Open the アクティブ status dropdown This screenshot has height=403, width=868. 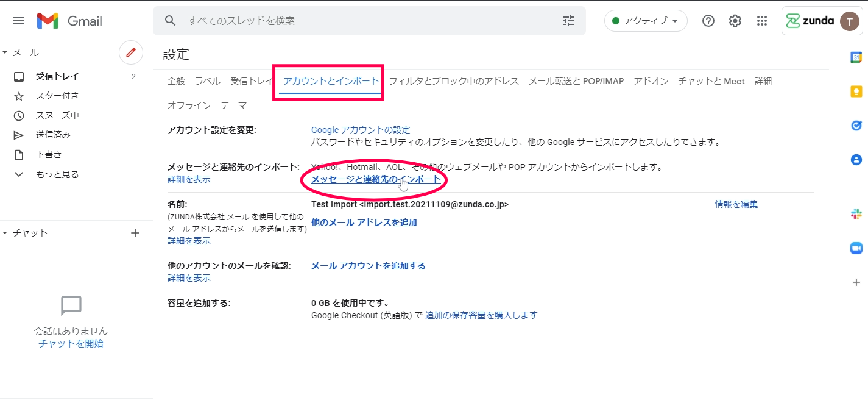pos(646,21)
